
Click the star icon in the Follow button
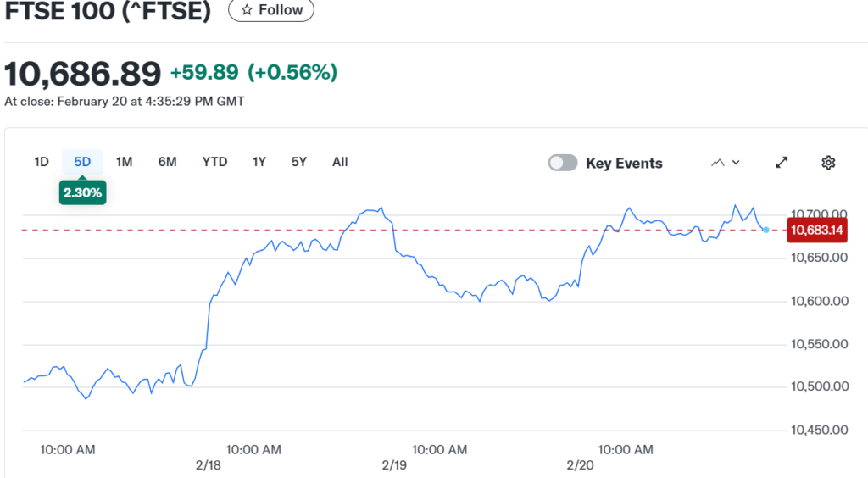pos(247,10)
